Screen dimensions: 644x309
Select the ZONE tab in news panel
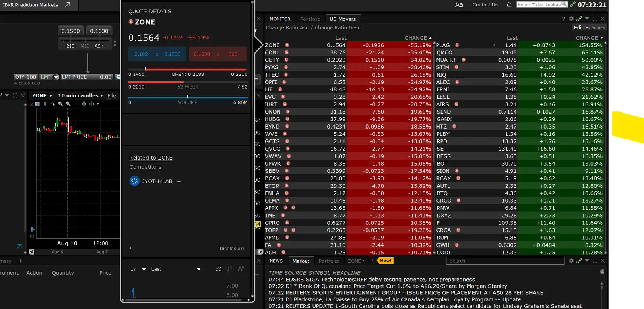(356, 261)
